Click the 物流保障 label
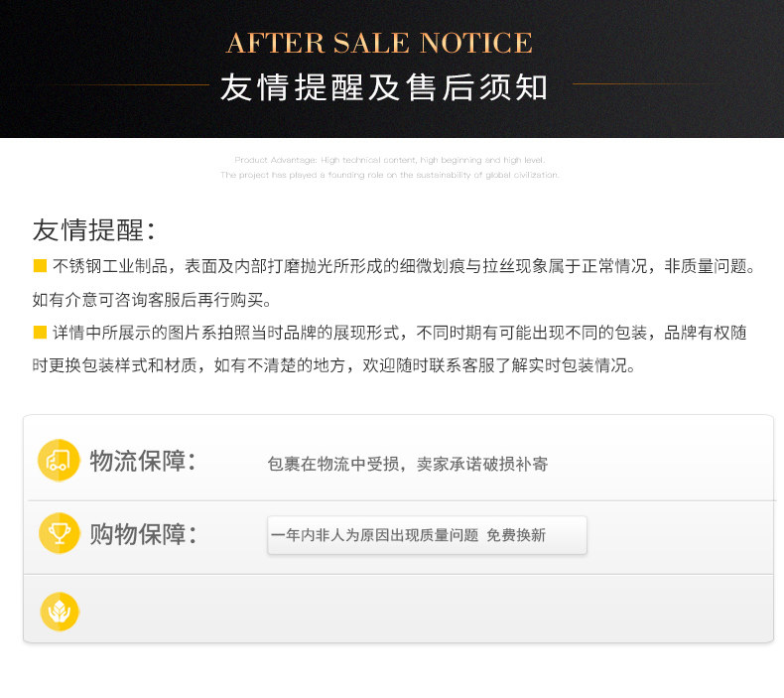Image resolution: width=784 pixels, height=698 pixels. pyautogui.click(x=142, y=461)
